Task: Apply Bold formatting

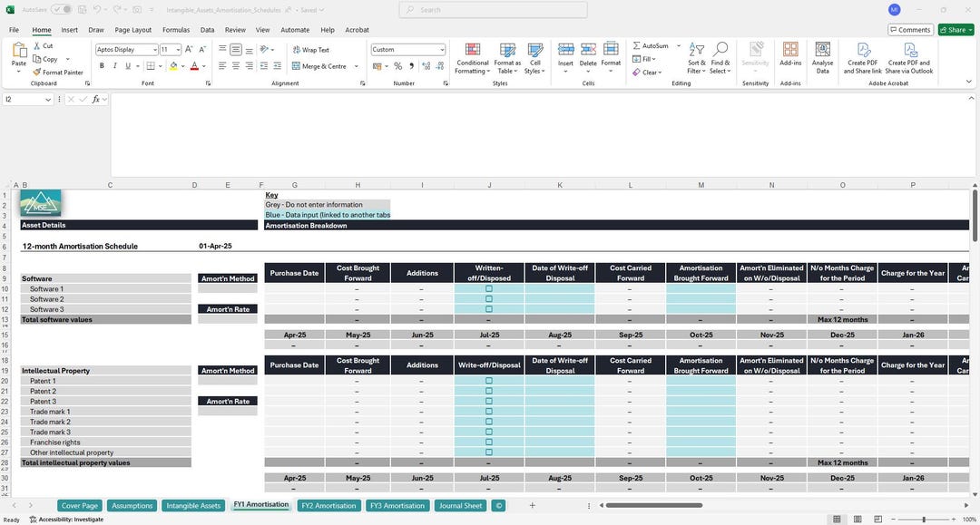Action: pos(102,66)
